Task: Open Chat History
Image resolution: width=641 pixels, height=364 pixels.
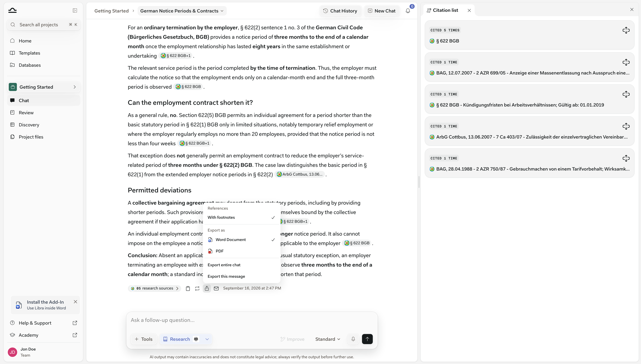Action: coord(340,11)
